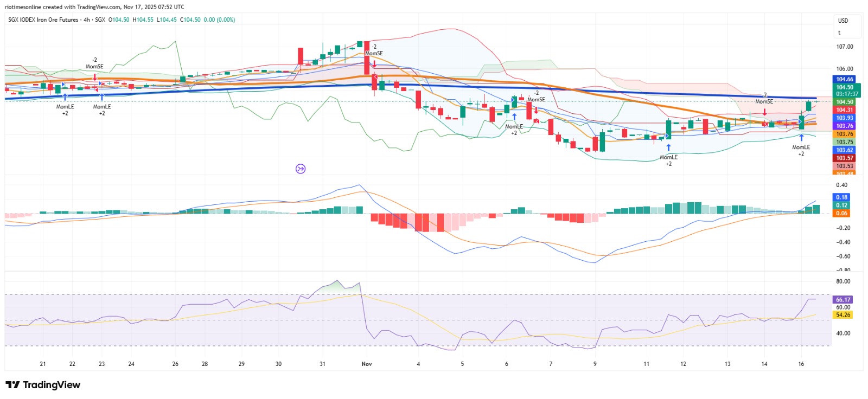Click the change value 0.00 (0.00%)
Viewport: 868px width, 399px height.
[219, 20]
